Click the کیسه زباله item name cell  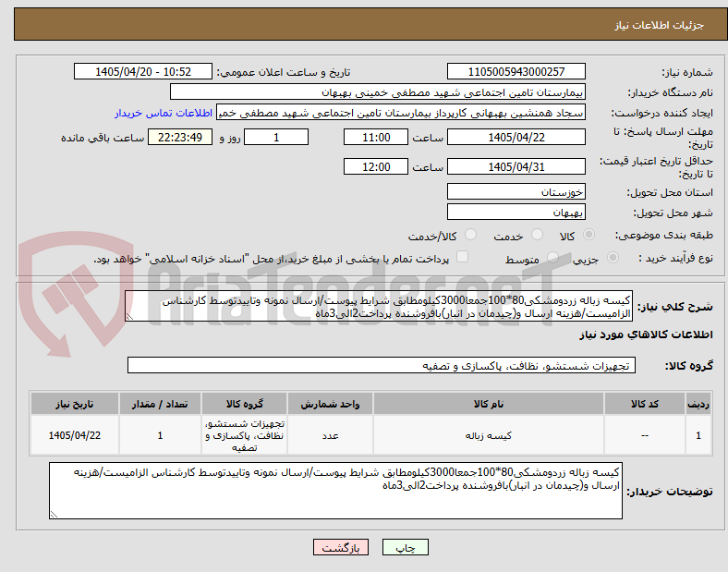[x=489, y=435]
